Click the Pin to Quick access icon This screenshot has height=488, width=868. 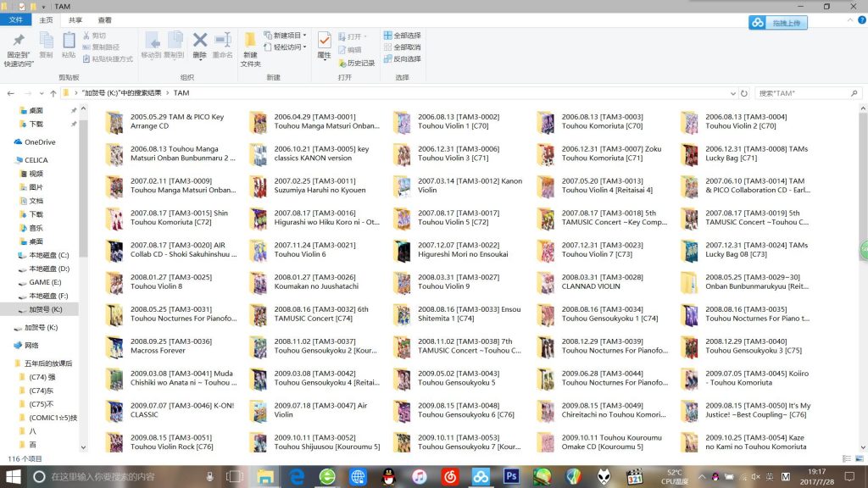pyautogui.click(x=19, y=48)
